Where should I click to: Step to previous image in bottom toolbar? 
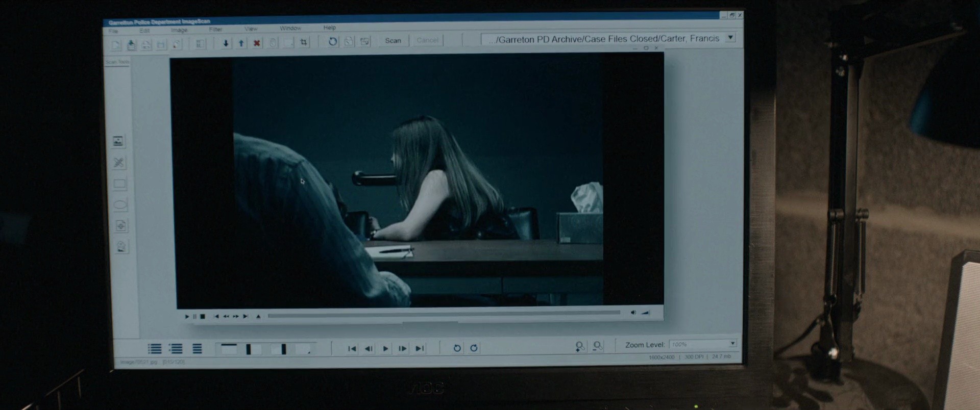coord(369,349)
